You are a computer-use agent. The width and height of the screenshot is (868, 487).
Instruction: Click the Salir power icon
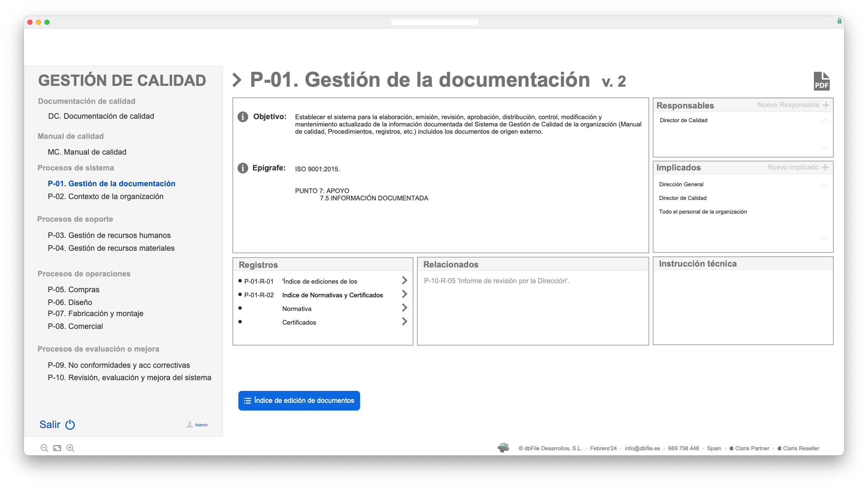pyautogui.click(x=70, y=425)
